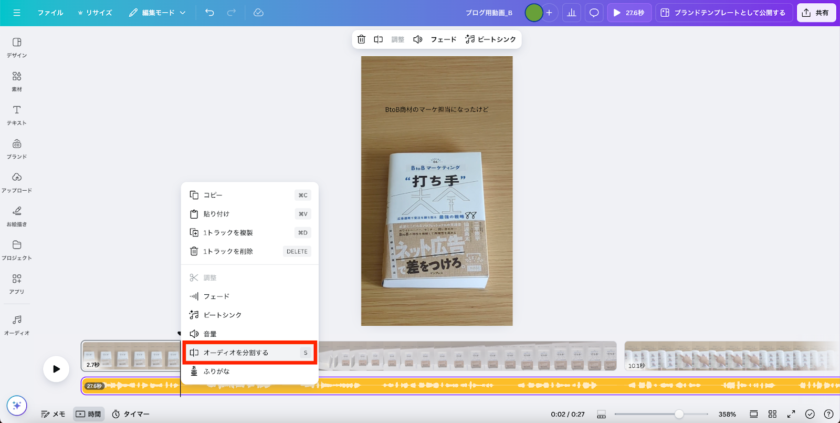Image resolution: width=840 pixels, height=423 pixels.
Task: Open the リサイズ (Resize) menu
Action: tap(95, 13)
